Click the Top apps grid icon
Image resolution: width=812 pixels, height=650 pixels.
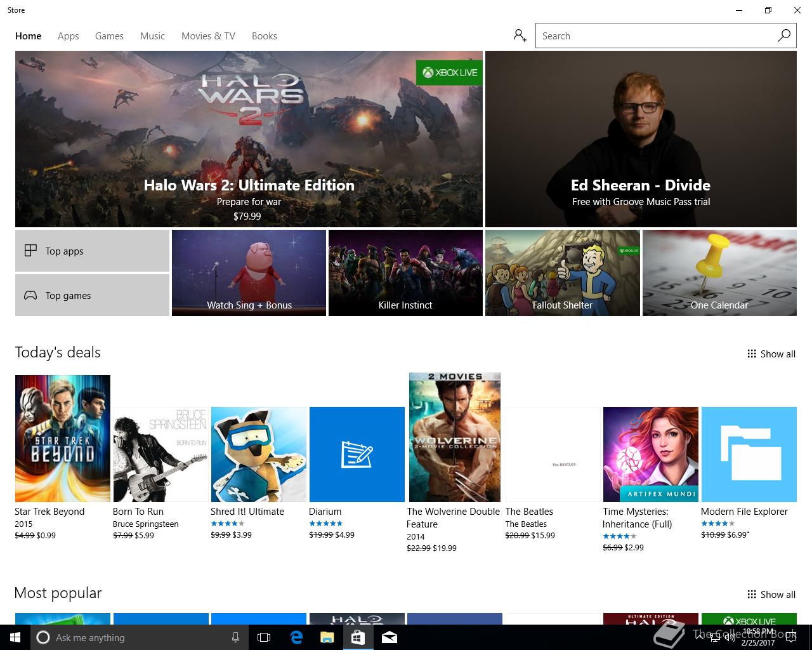[x=30, y=251]
